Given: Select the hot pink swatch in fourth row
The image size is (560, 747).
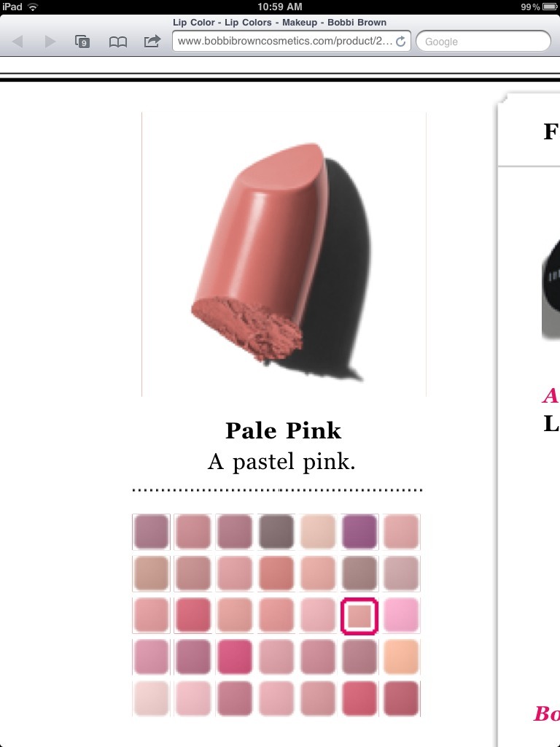Looking at the screenshot, I should point(234,657).
